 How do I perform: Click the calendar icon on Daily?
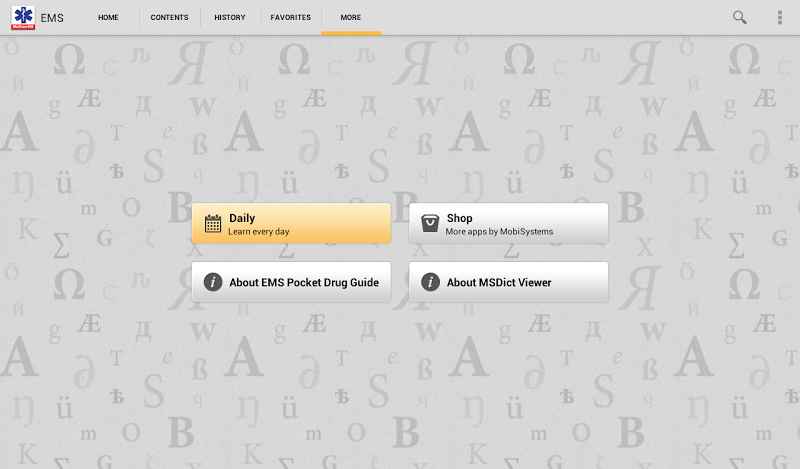213,223
